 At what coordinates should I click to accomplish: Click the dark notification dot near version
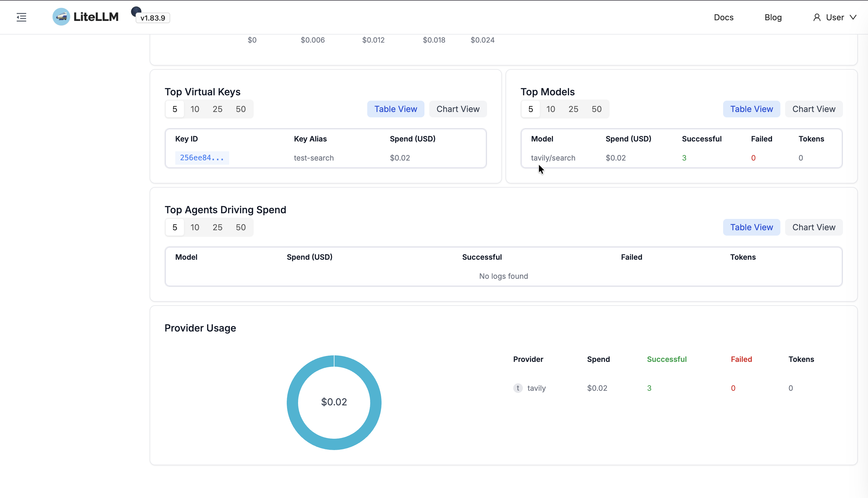(x=136, y=11)
